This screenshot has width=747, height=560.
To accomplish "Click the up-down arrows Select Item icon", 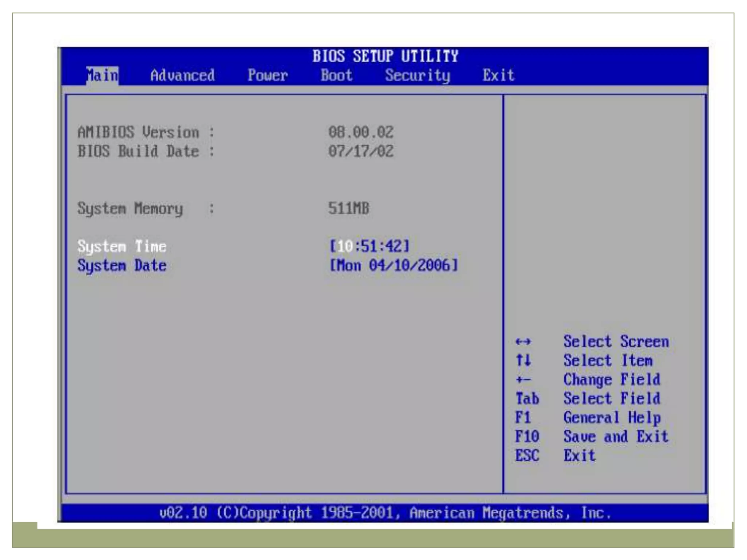I will pos(523,361).
